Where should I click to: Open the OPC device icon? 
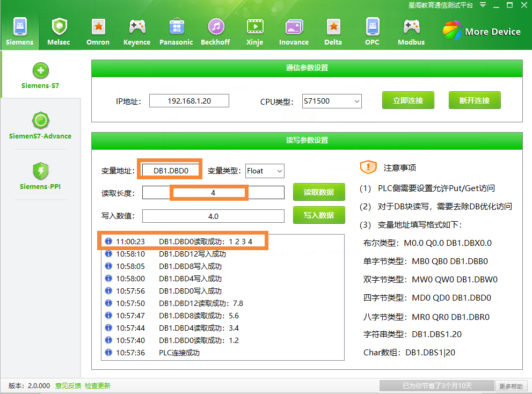click(372, 26)
